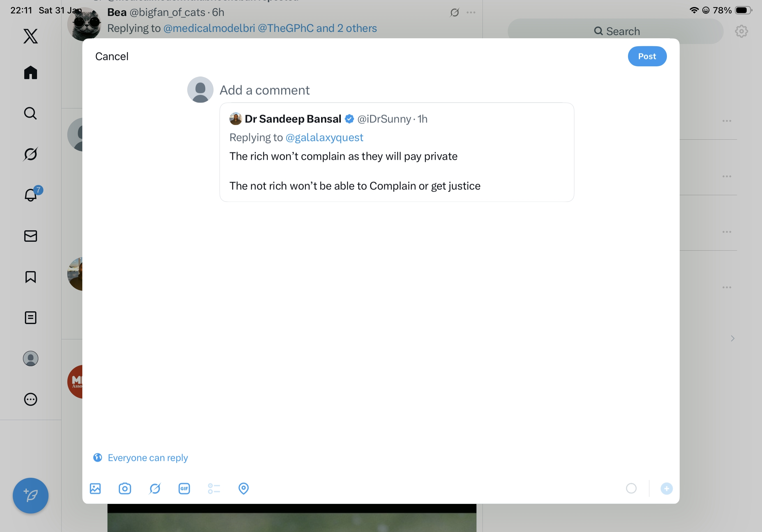The image size is (762, 532).
Task: Add a location tag with the pin icon
Action: coord(243,488)
